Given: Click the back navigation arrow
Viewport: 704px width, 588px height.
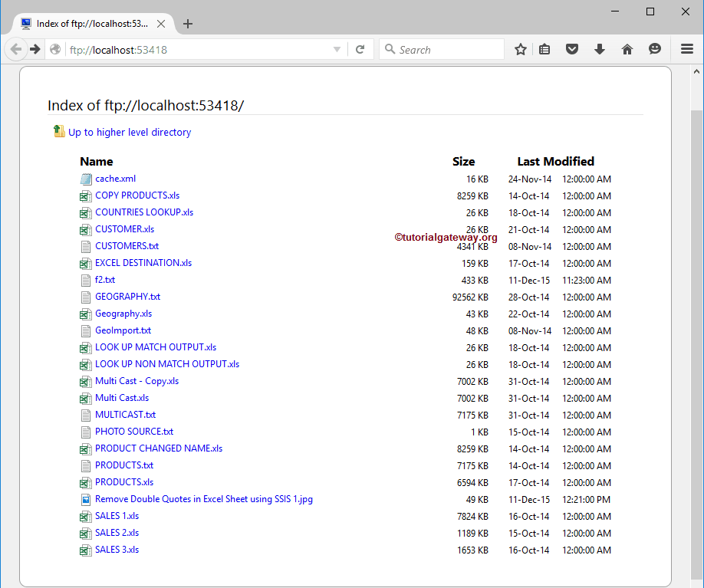Looking at the screenshot, I should [16, 48].
